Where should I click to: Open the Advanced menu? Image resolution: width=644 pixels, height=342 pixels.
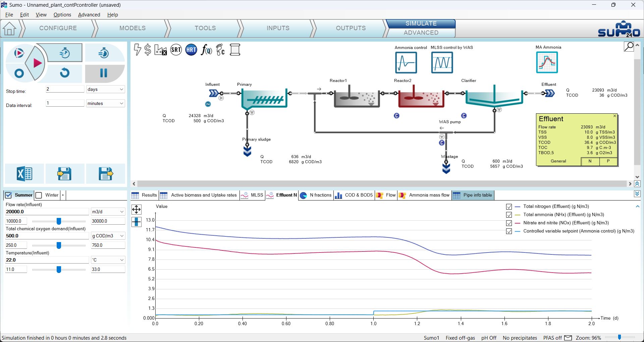coord(89,15)
